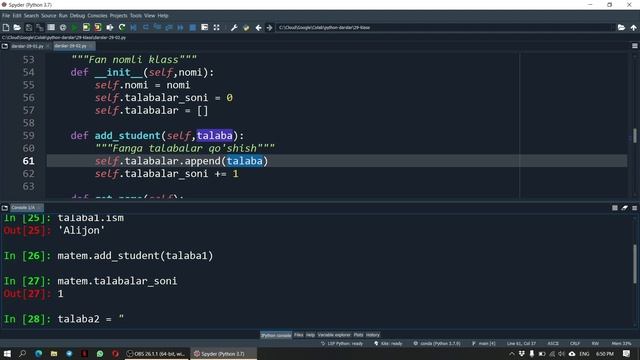Screen dimensions: 640x360
Task: Click the conda Python 3.7.9 status
Action: 437,344
